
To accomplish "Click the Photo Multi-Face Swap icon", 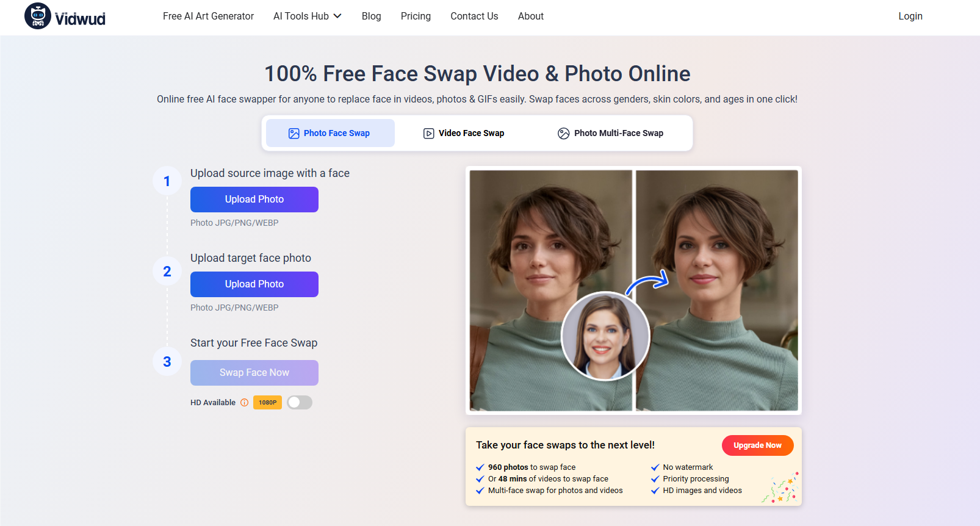I will [x=563, y=133].
